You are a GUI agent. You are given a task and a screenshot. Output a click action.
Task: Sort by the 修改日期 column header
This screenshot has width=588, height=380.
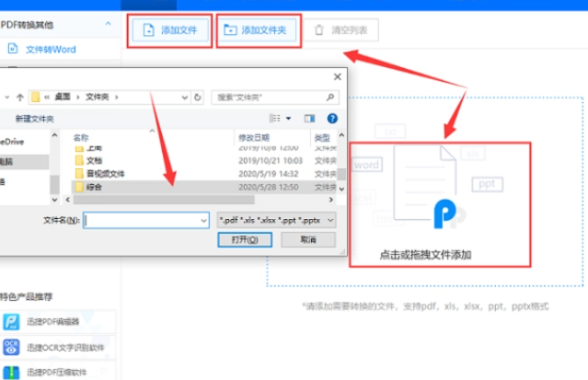tap(254, 138)
